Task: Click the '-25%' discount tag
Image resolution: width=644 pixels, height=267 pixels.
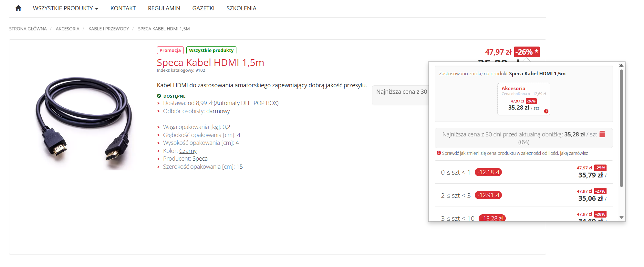Action: click(x=600, y=168)
